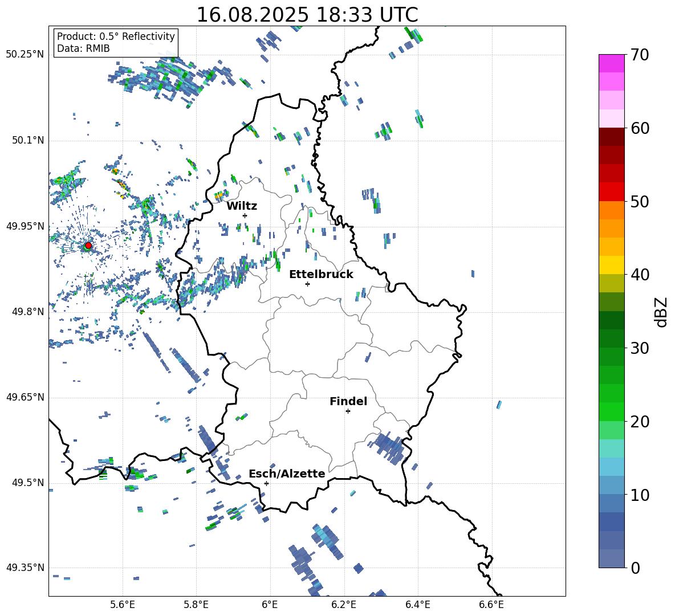Click the Esch/Alzette location cross marker
The width and height of the screenshot is (675, 616).
pyautogui.click(x=266, y=483)
